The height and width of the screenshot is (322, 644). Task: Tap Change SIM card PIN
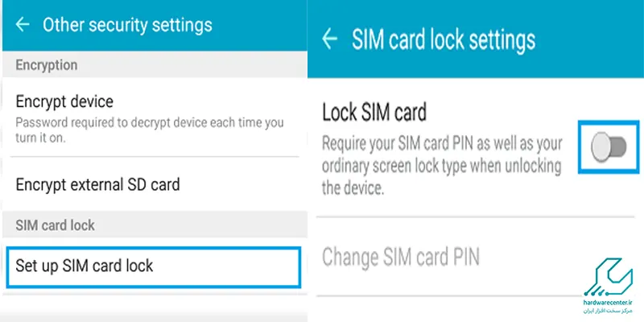[400, 257]
